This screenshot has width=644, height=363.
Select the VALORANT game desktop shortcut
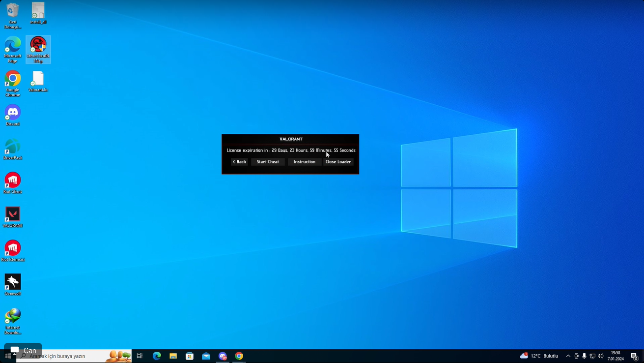click(13, 217)
